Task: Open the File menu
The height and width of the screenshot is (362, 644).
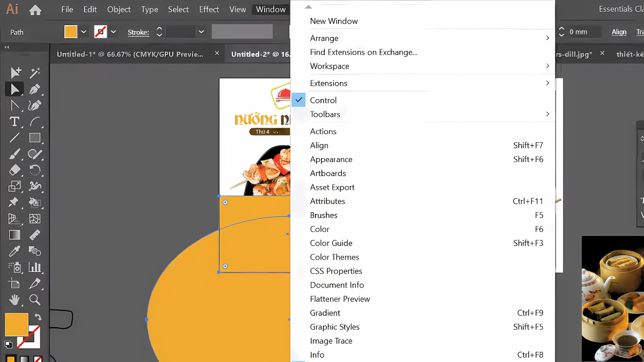Action: click(x=67, y=9)
